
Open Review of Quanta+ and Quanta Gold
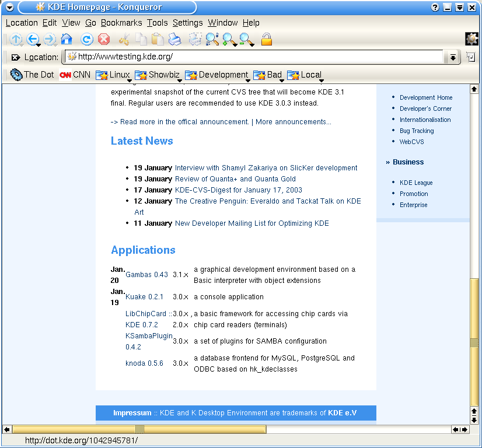235,179
